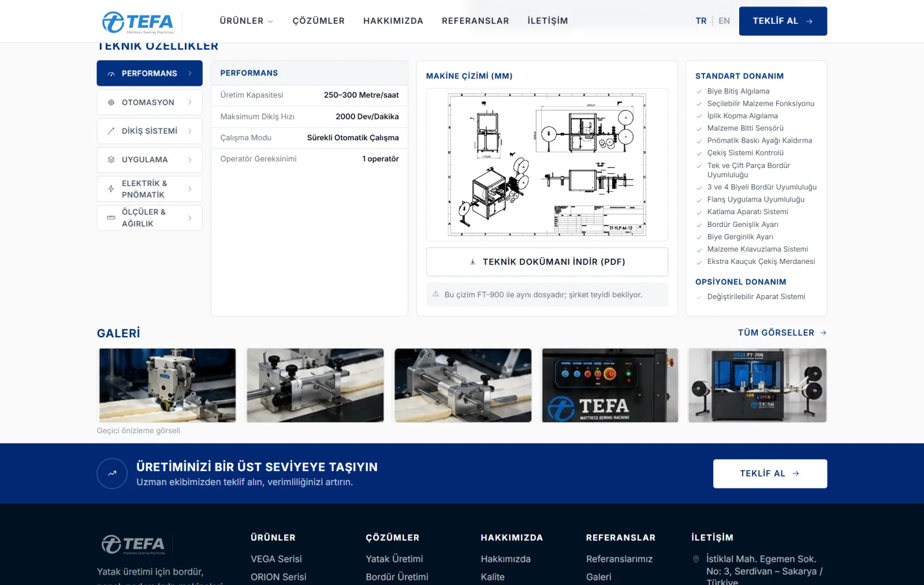Screen dimensions: 924x585
Task: Click the Dikiş Sistemi needle icon
Action: point(111,131)
